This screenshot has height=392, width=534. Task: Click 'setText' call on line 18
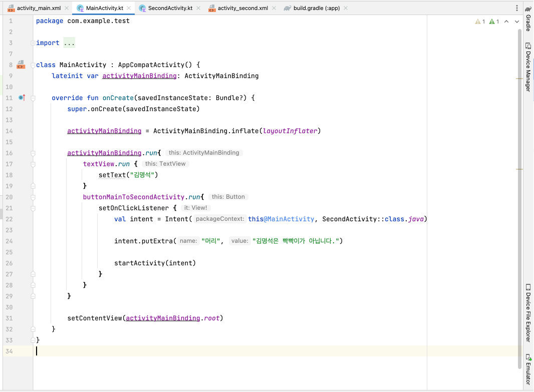point(112,175)
